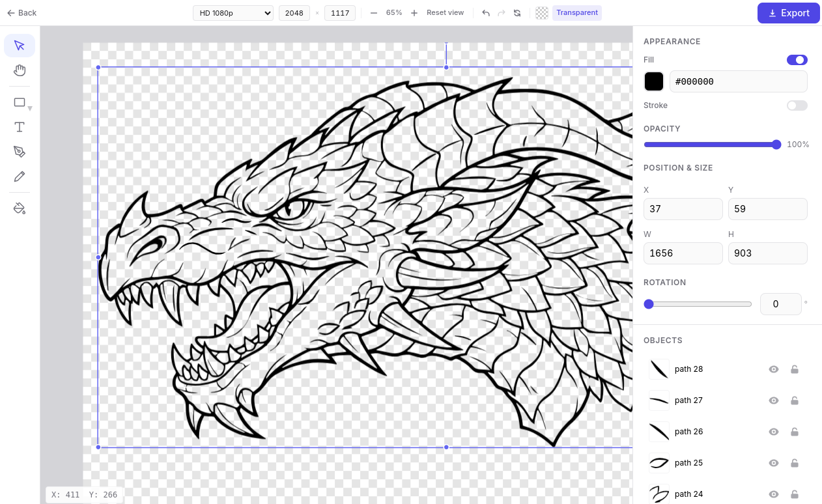The image size is (822, 504).
Task: Enable the Stroke toggle
Action: (797, 105)
